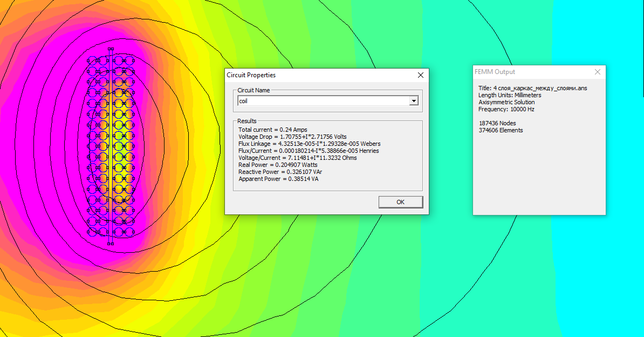
Task: Open the Circuit Name dropdown arrow
Action: point(414,101)
